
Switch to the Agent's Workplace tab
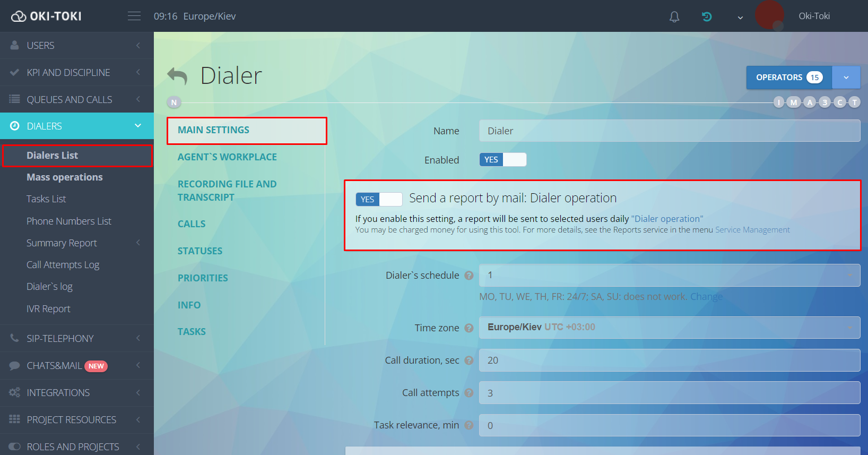click(x=227, y=157)
